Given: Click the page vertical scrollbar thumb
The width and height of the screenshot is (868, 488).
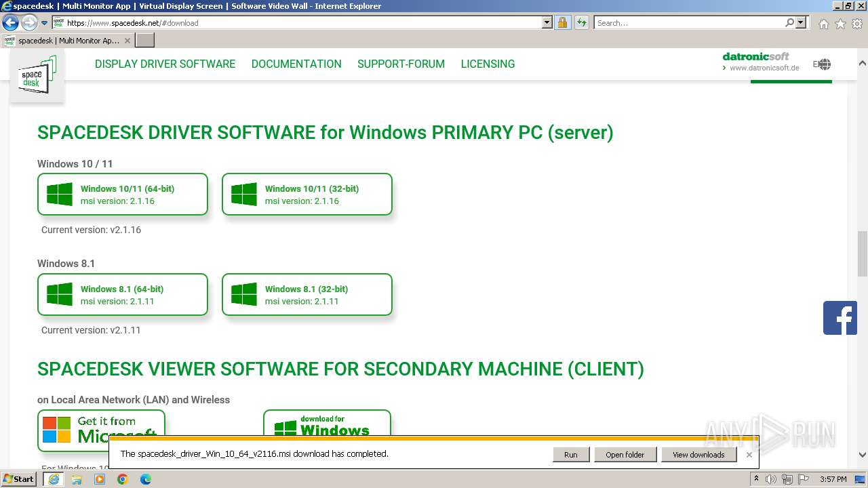Looking at the screenshot, I should (863, 254).
